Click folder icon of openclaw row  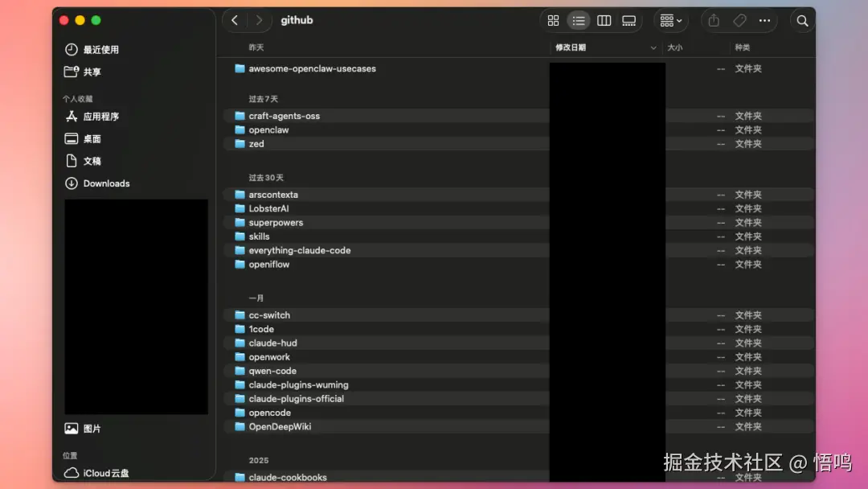(240, 129)
